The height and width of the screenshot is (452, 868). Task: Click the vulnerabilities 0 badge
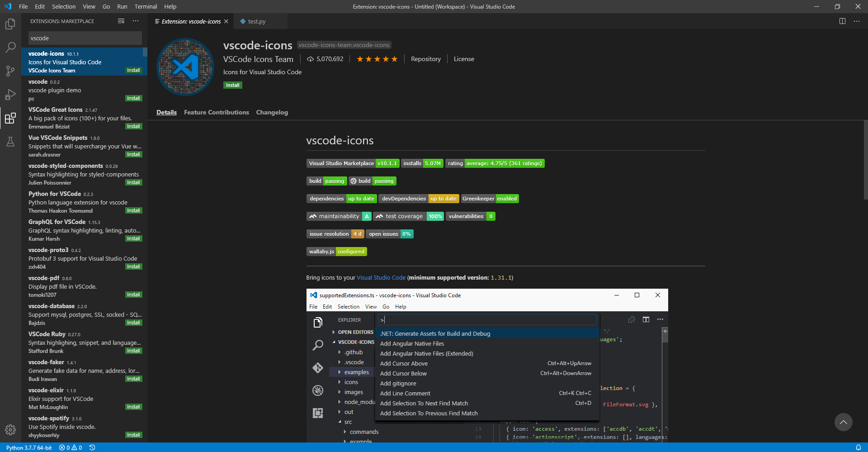pos(471,216)
